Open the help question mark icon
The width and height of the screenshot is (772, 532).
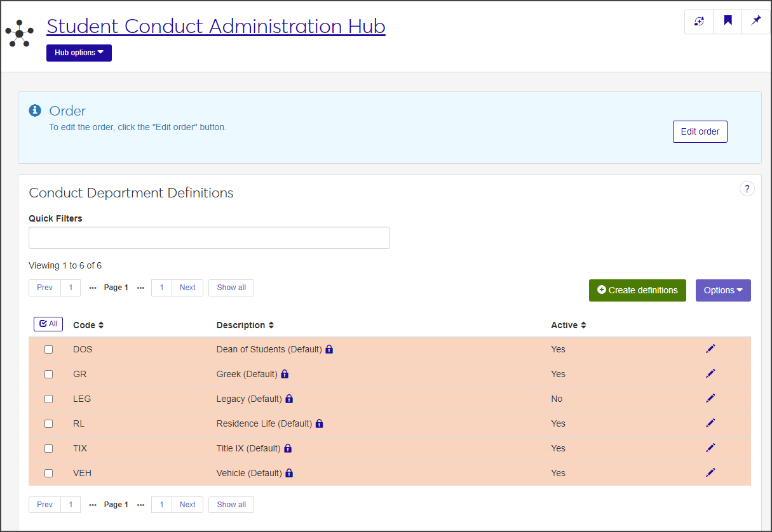point(747,189)
